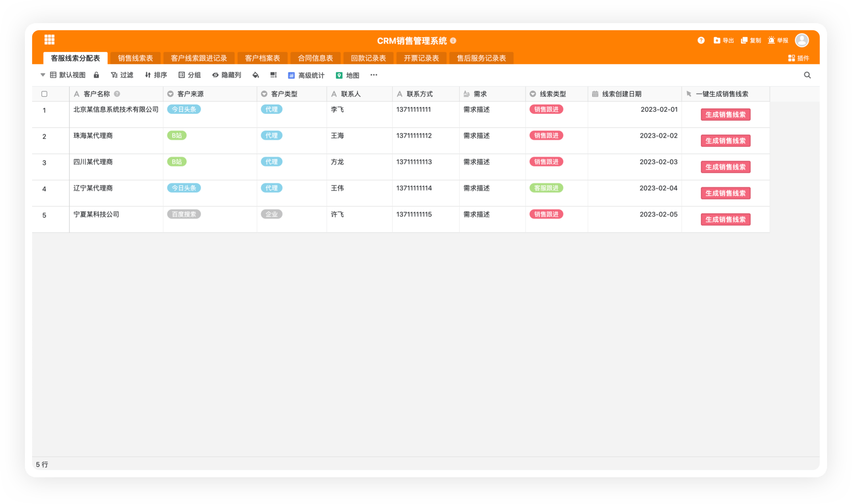Screen dimensions: 852x504
Task: Open the 插件 plugins panel
Action: click(x=799, y=58)
